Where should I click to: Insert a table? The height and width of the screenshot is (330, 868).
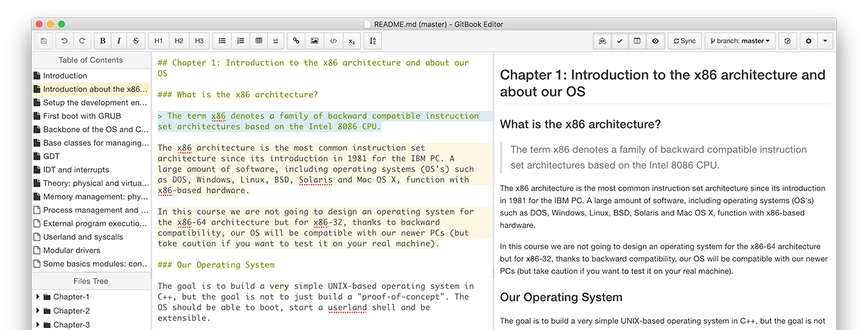(x=258, y=41)
